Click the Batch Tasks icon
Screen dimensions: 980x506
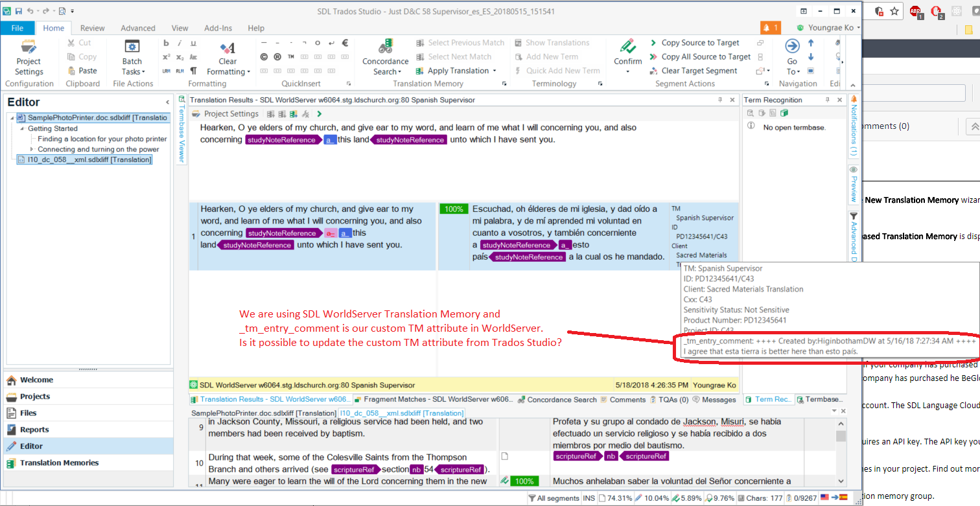click(132, 47)
